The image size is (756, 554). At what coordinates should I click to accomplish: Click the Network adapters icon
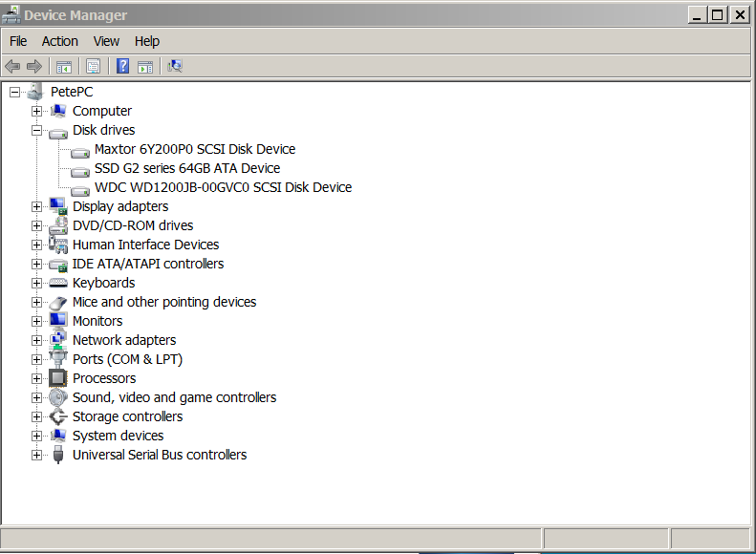(58, 339)
